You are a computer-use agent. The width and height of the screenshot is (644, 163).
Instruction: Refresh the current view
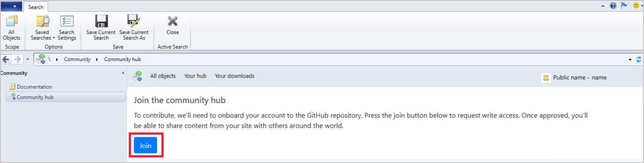[639, 59]
